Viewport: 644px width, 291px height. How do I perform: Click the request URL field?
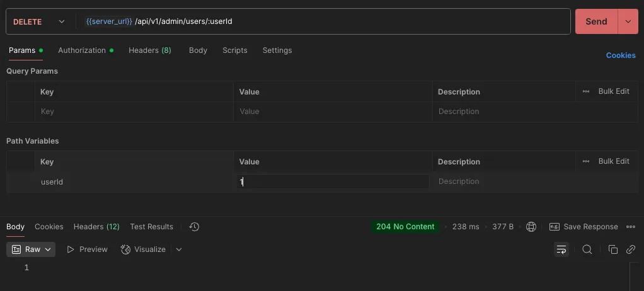[323, 21]
